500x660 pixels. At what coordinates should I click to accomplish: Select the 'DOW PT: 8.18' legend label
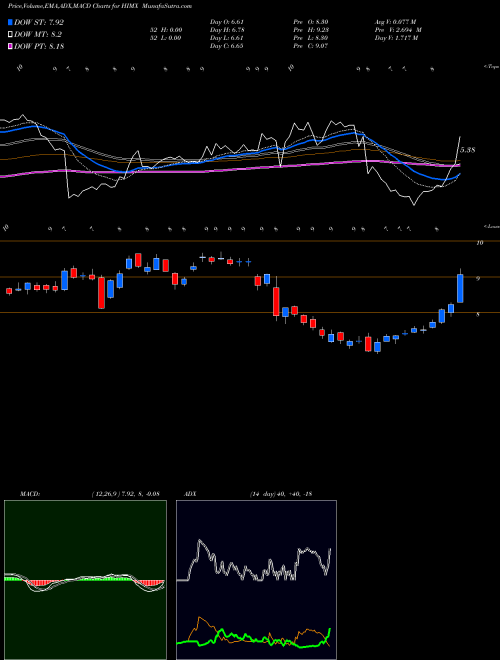coord(39,46)
